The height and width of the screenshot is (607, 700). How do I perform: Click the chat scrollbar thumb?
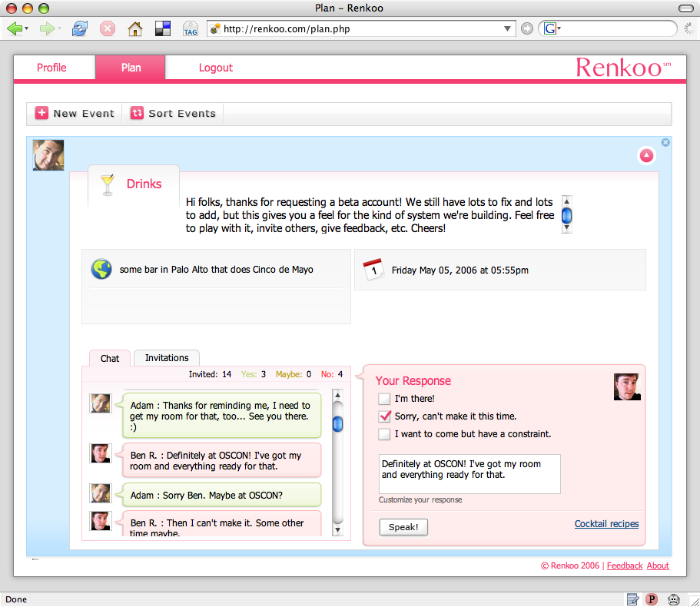click(338, 423)
